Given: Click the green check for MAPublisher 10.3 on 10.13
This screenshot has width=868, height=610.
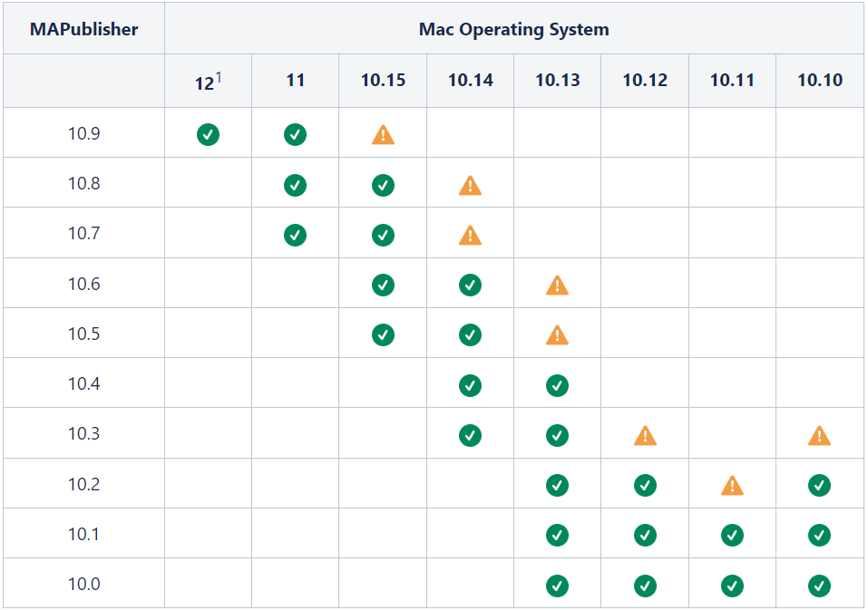Looking at the screenshot, I should (x=557, y=435).
